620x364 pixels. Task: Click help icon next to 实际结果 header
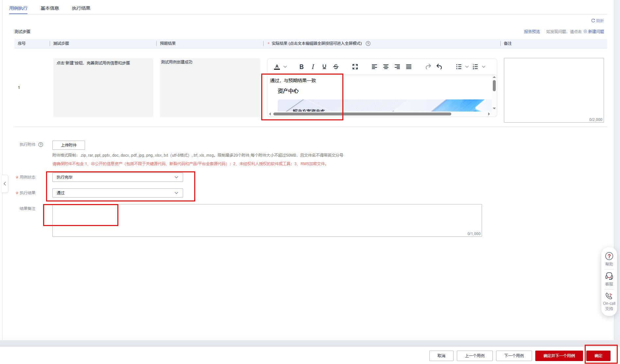368,43
